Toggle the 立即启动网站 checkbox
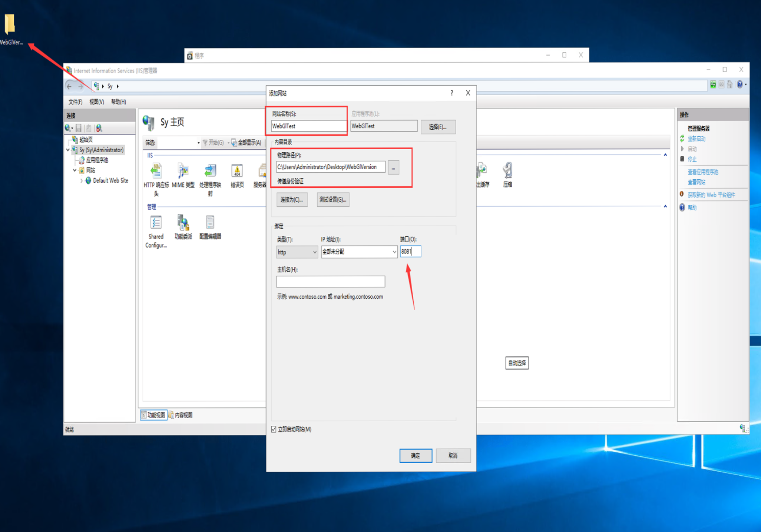This screenshot has height=532, width=761. pyautogui.click(x=274, y=429)
